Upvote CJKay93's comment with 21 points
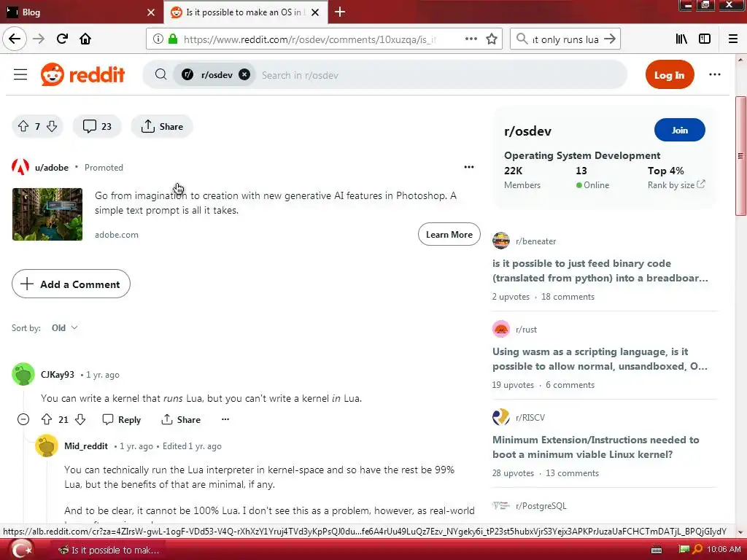Screen dimensions: 747x560 [x=47, y=419]
